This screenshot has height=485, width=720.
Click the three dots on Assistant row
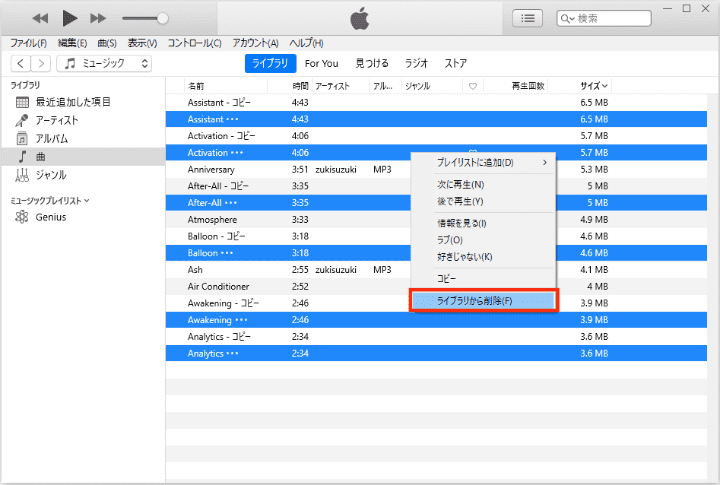[232, 119]
